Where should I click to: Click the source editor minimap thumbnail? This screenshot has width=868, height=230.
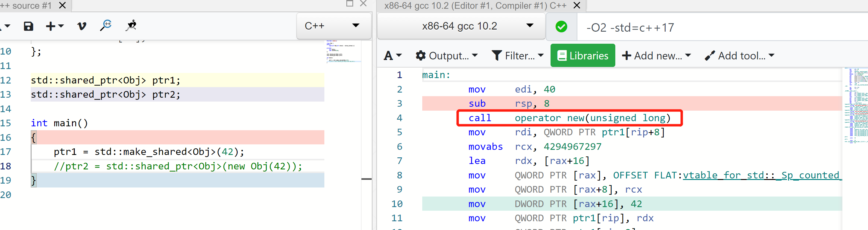tap(343, 51)
